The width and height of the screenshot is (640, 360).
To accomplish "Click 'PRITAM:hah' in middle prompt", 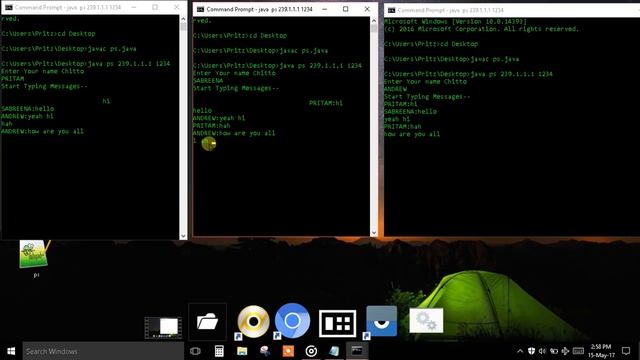I will pos(211,126).
